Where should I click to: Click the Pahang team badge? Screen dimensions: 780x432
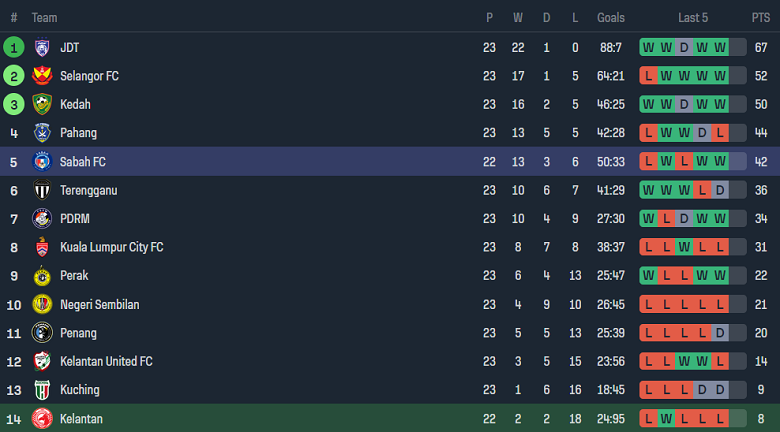click(42, 133)
